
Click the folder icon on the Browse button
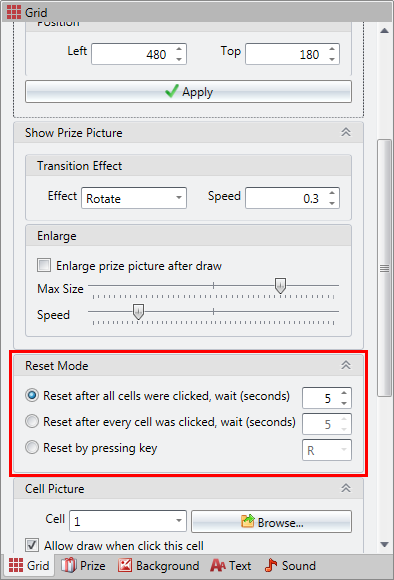click(x=248, y=521)
